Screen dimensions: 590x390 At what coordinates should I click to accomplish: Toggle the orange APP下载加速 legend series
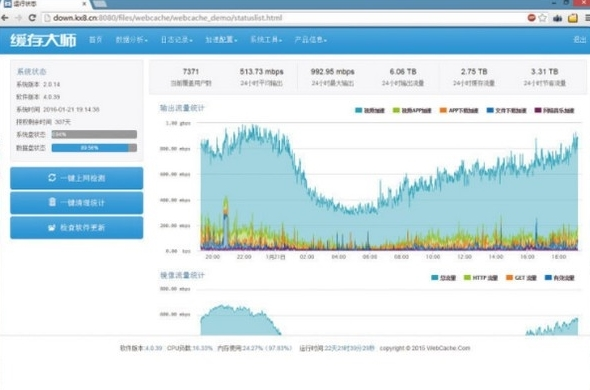click(x=459, y=110)
